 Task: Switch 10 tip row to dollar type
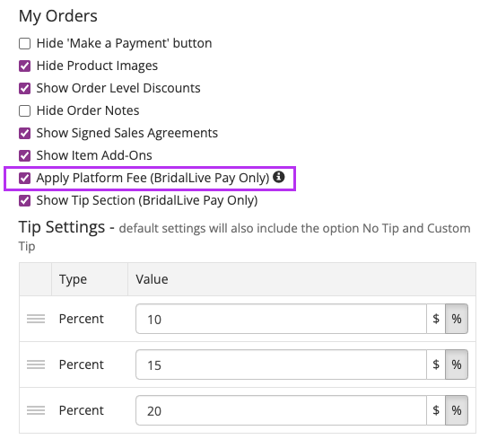[x=436, y=319]
